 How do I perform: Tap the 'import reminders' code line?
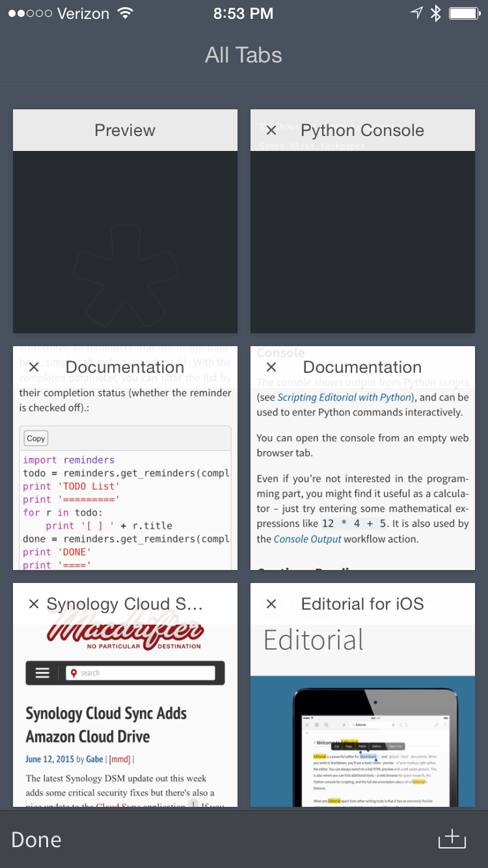[x=69, y=460]
